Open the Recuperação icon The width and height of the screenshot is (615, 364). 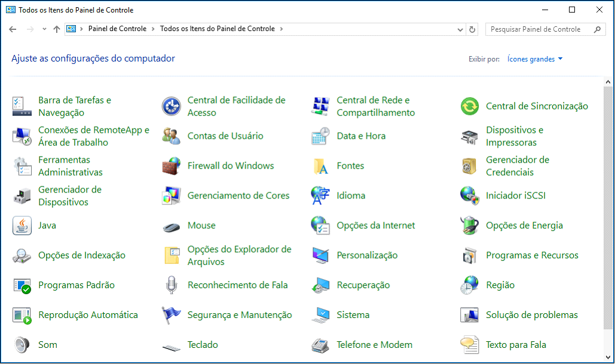point(320,285)
